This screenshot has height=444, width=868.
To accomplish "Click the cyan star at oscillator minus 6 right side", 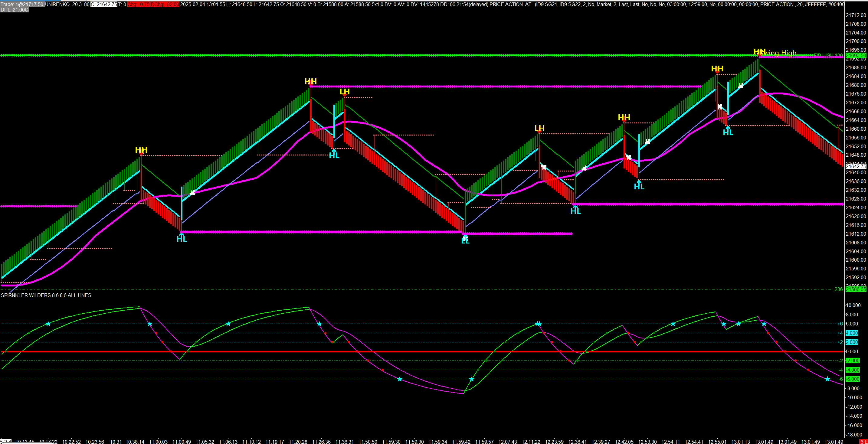I will [827, 379].
